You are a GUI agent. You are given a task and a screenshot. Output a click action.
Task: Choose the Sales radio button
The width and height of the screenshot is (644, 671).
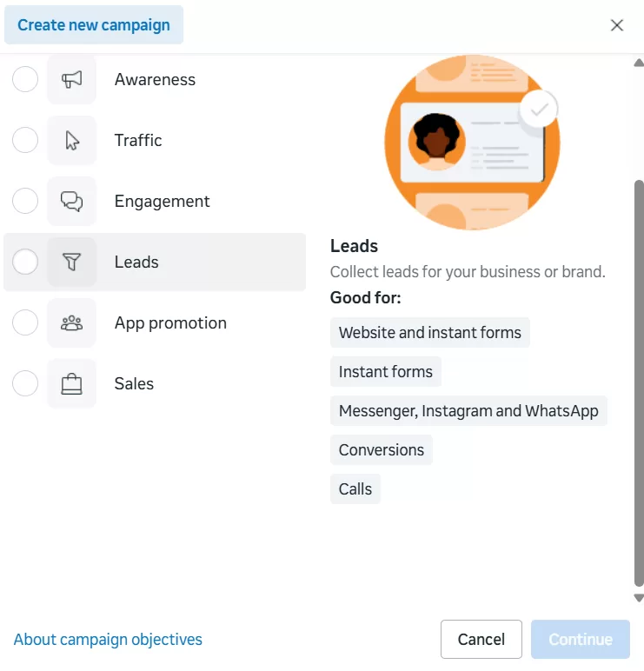point(25,384)
